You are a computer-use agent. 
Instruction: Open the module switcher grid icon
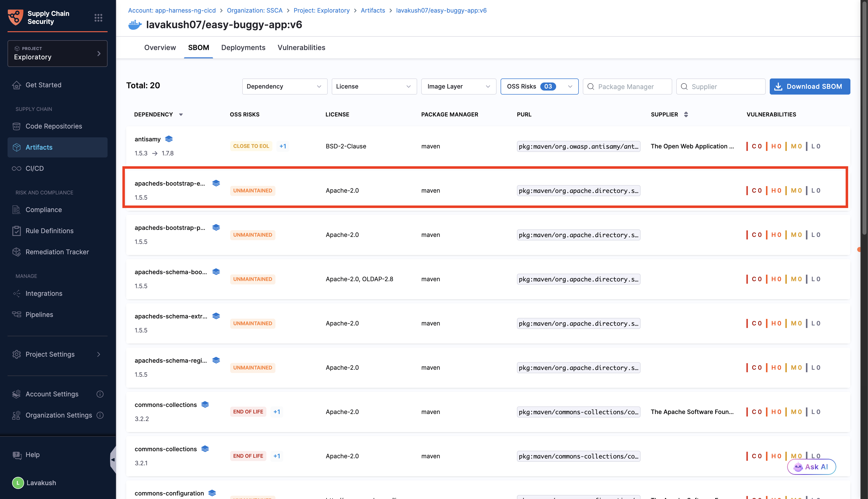(98, 17)
